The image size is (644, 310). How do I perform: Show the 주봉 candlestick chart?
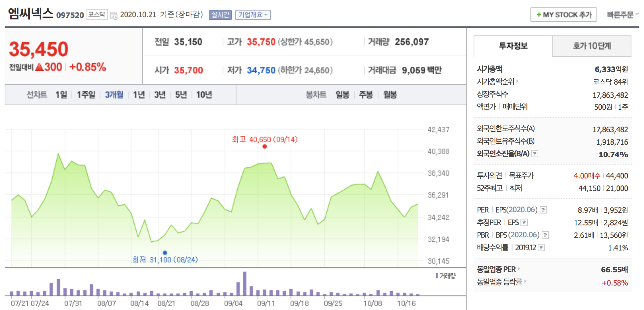pyautogui.click(x=366, y=95)
